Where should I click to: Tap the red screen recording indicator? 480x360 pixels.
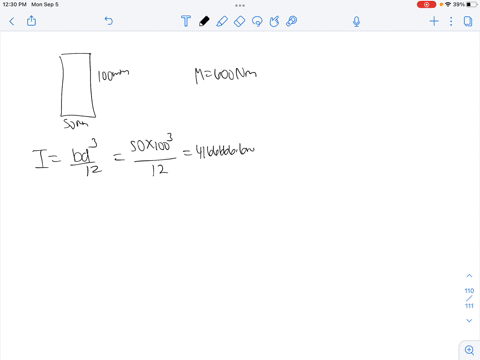pos(426,5)
